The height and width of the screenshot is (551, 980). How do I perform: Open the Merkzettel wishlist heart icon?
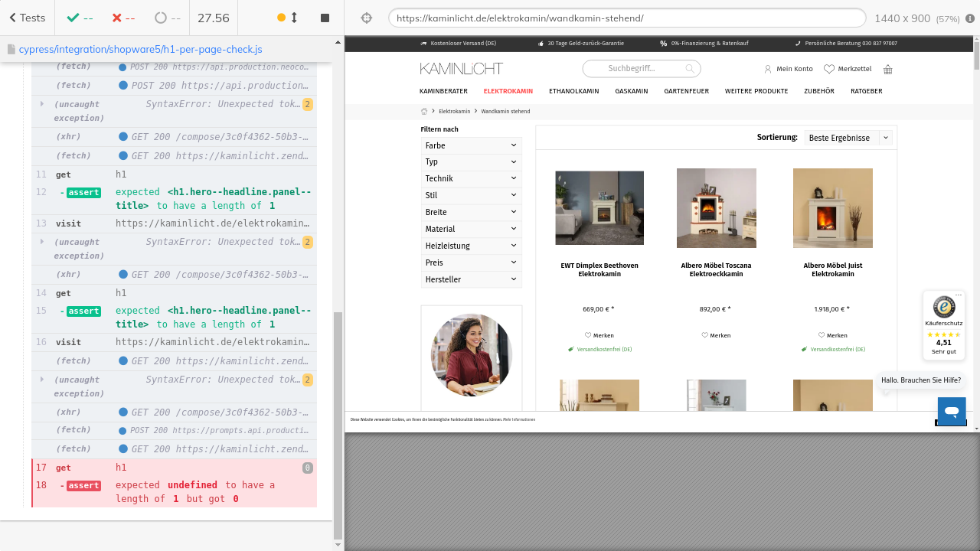[828, 69]
